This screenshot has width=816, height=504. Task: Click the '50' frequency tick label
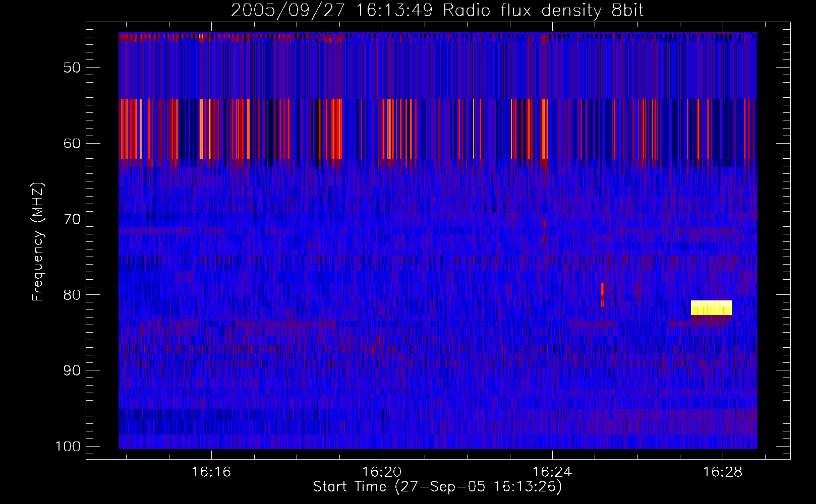(72, 68)
